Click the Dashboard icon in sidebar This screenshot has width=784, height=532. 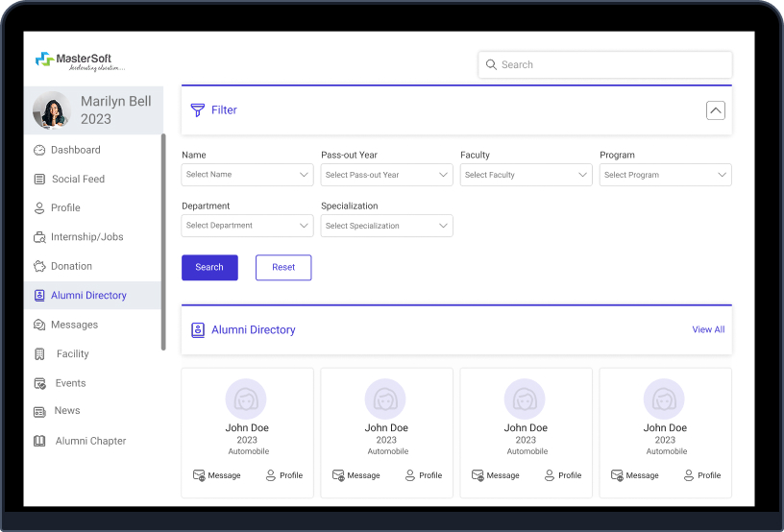pos(39,150)
